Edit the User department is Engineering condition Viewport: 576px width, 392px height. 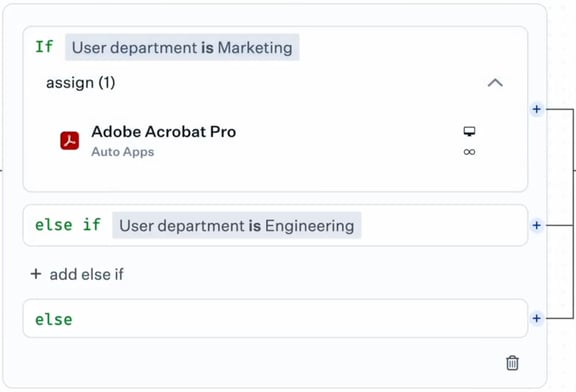[237, 226]
